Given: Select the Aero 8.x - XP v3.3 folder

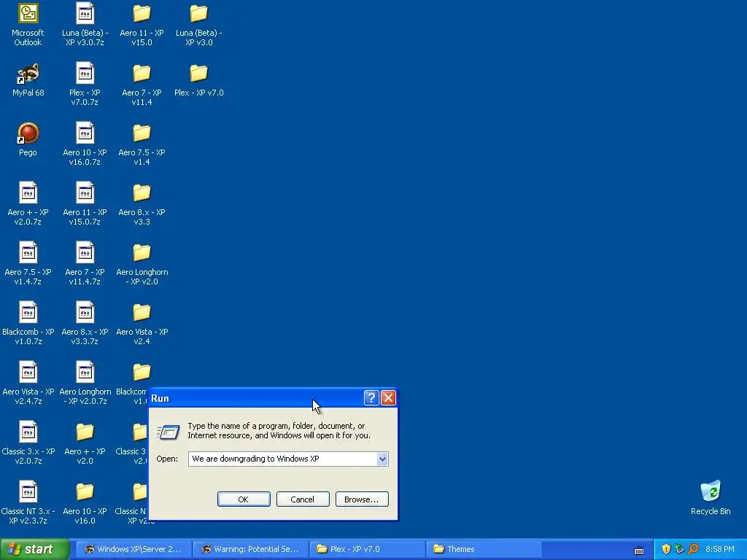Looking at the screenshot, I should click(142, 204).
